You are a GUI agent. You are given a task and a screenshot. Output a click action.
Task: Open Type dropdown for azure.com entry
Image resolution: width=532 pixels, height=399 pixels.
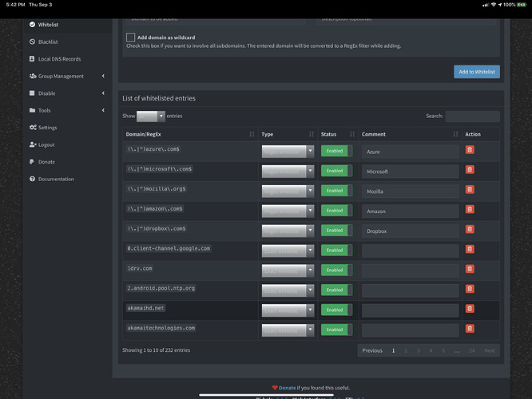click(x=288, y=152)
